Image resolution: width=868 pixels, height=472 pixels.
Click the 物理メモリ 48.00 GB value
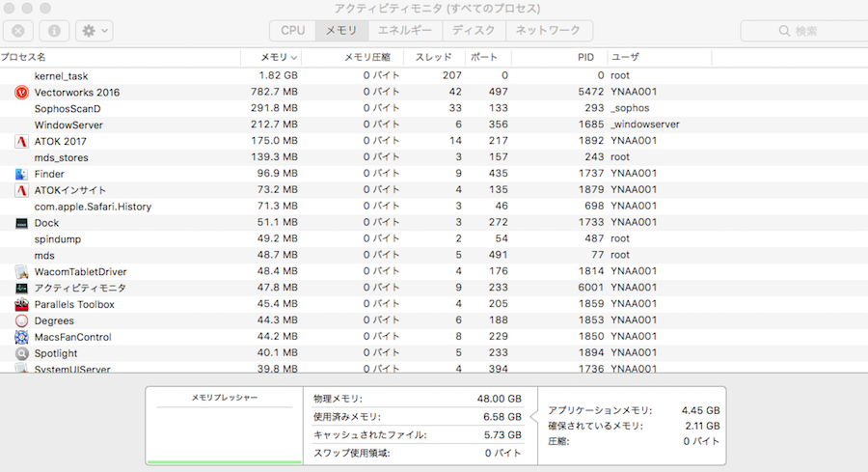(x=500, y=399)
